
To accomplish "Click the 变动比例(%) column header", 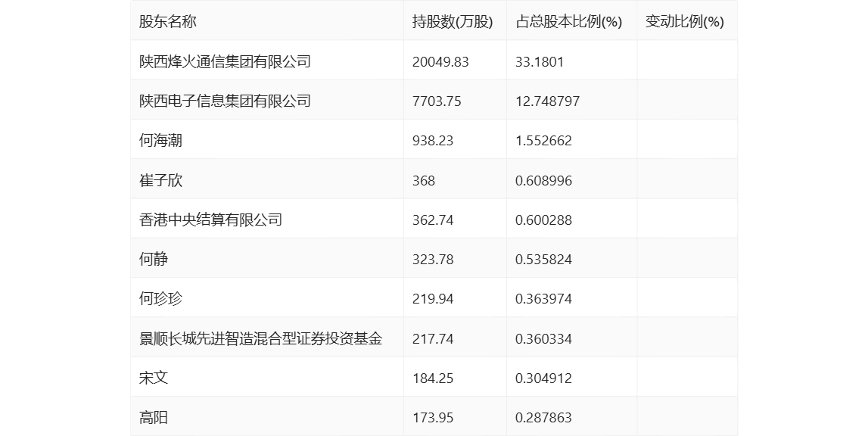I will (x=684, y=22).
